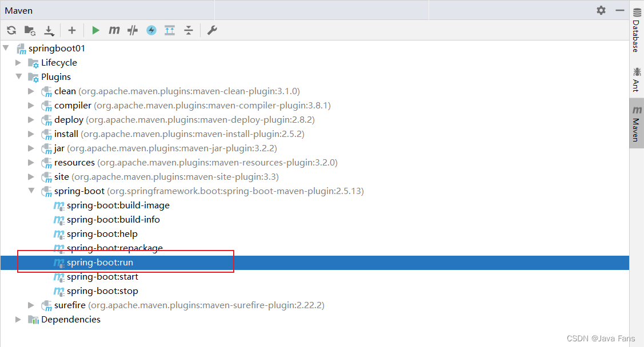Hide the Maven tool window
Viewport: 644px width, 347px height.
tap(620, 10)
